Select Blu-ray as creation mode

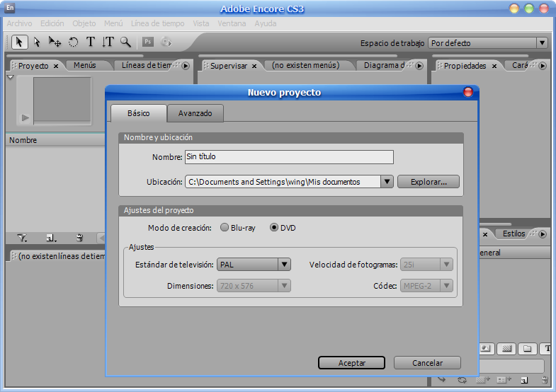225,228
